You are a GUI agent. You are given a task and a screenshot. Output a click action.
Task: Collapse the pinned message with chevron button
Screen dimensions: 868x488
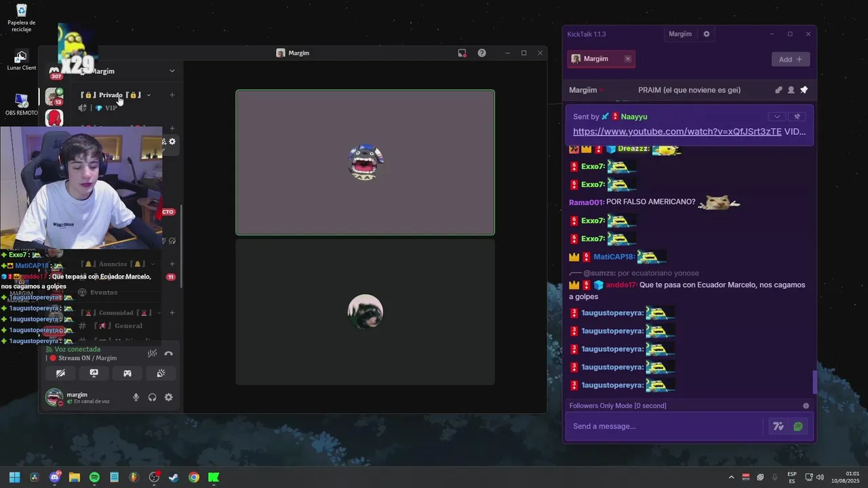click(x=777, y=117)
